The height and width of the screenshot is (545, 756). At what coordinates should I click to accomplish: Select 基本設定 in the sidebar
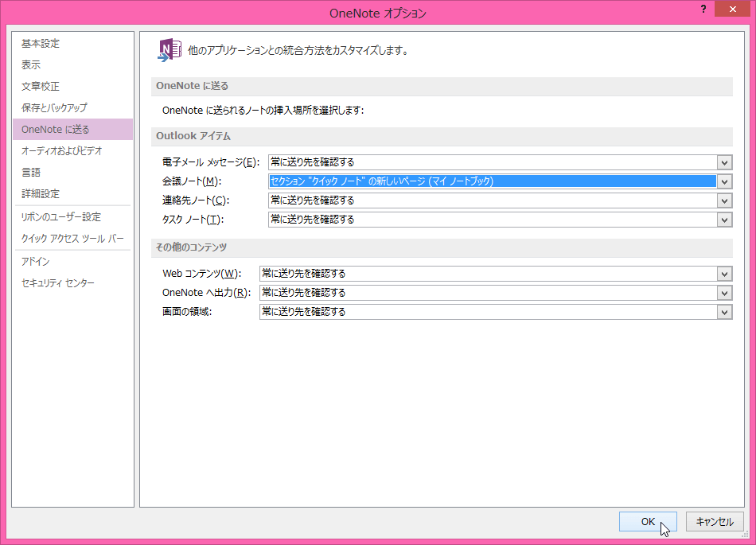72,44
